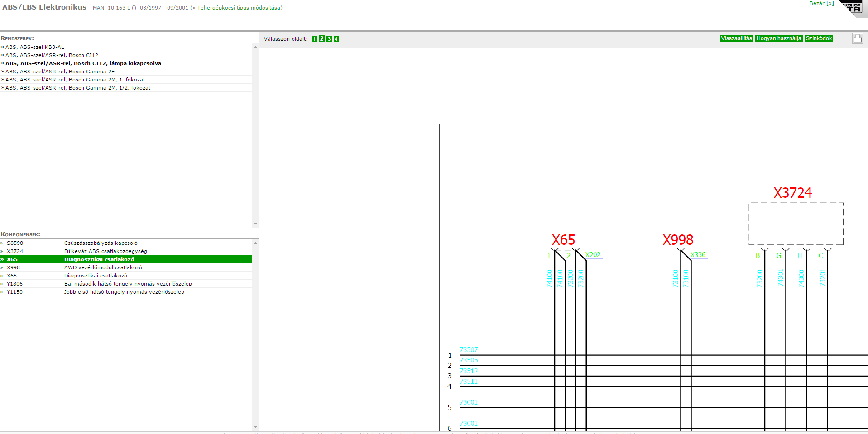Show the Színkódok color codes
Screen dimensions: 868x434
click(x=819, y=38)
